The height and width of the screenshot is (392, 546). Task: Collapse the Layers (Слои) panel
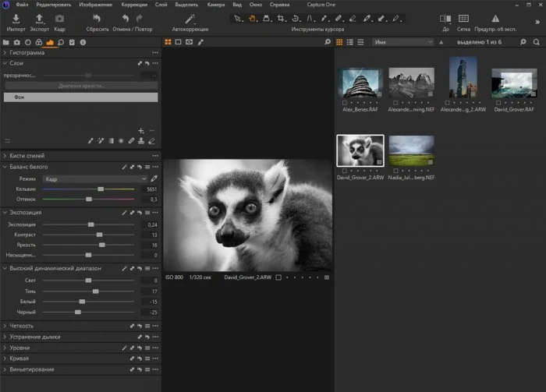(5, 63)
